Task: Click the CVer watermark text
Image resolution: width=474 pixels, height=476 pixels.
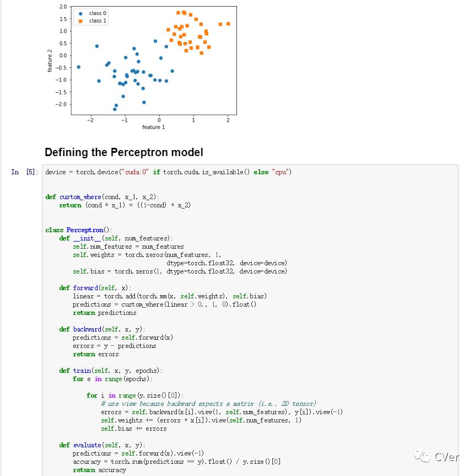Action: pyautogui.click(x=446, y=457)
